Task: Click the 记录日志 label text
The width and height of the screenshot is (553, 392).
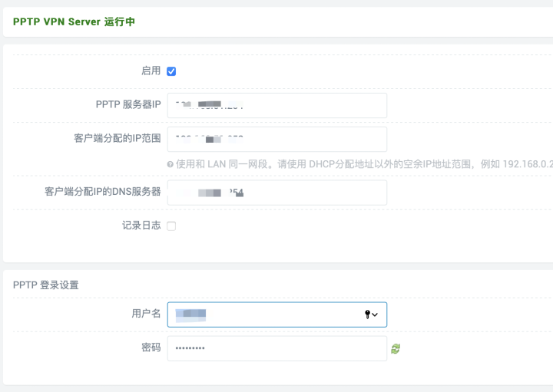Action: (141, 226)
